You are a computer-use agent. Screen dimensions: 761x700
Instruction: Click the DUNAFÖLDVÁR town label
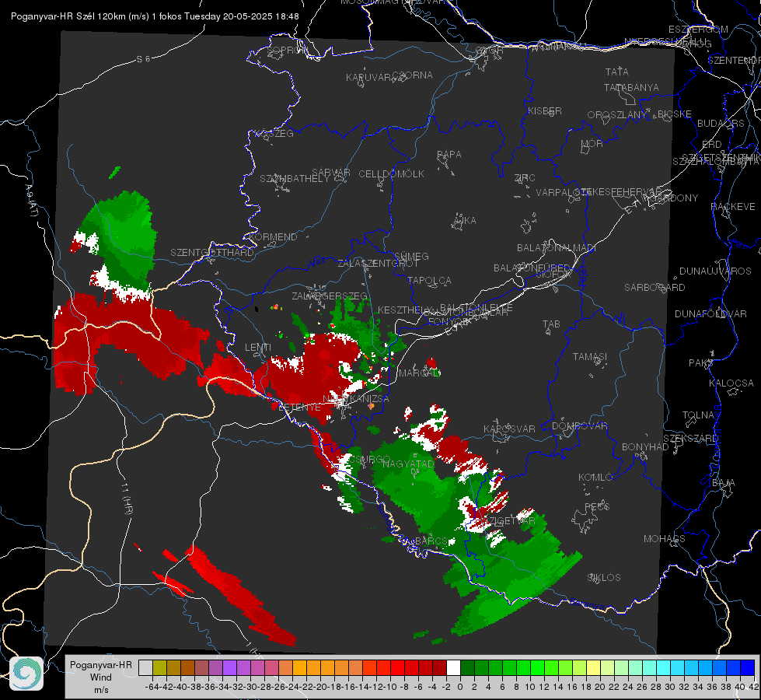pos(710,313)
